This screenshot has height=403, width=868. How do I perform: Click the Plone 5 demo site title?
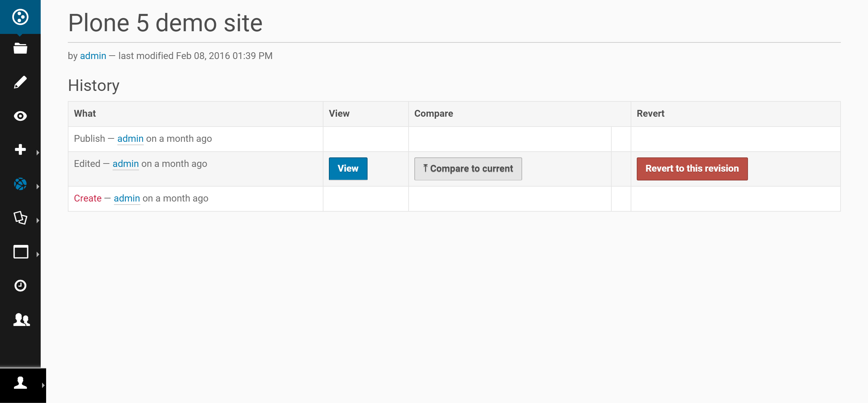(165, 23)
